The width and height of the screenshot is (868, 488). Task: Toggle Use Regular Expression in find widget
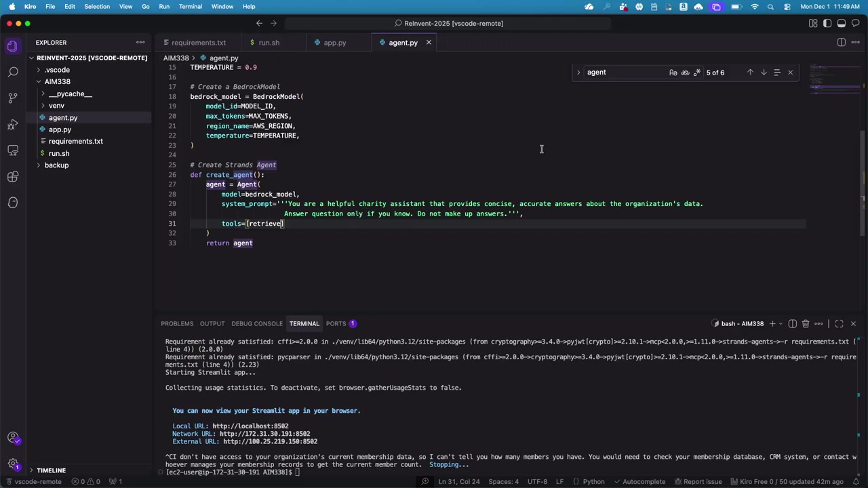point(696,73)
